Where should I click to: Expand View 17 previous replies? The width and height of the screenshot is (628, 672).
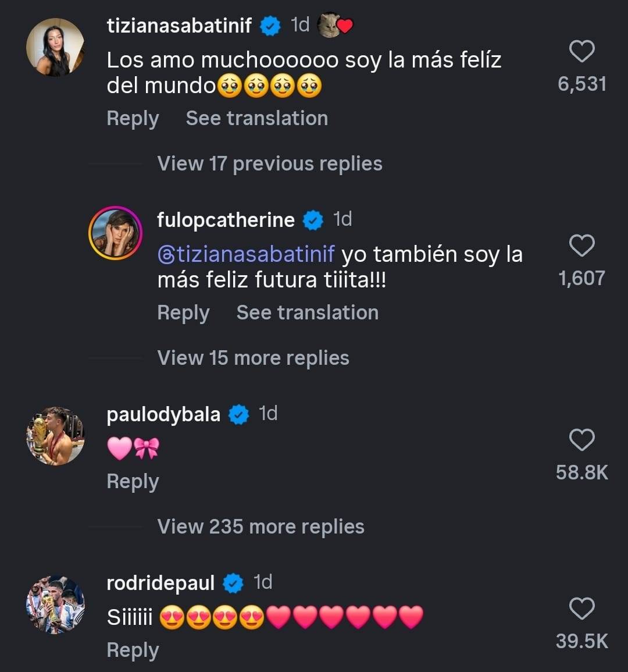[x=270, y=164]
